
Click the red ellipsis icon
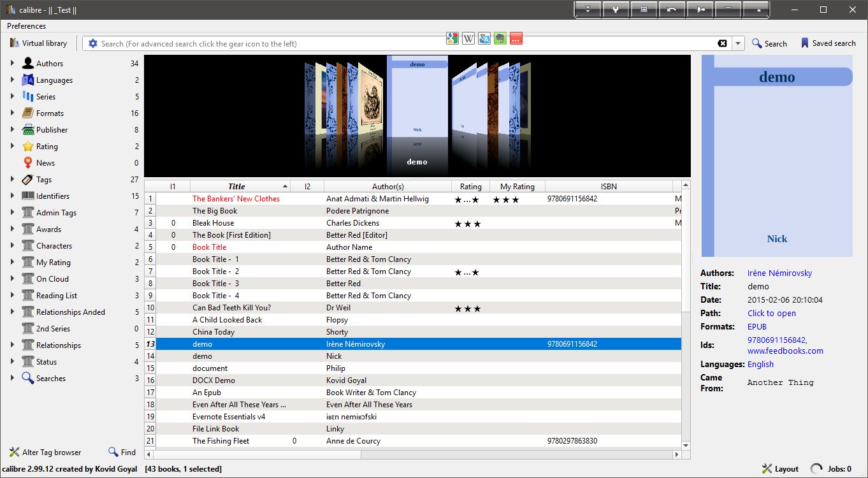(x=516, y=38)
